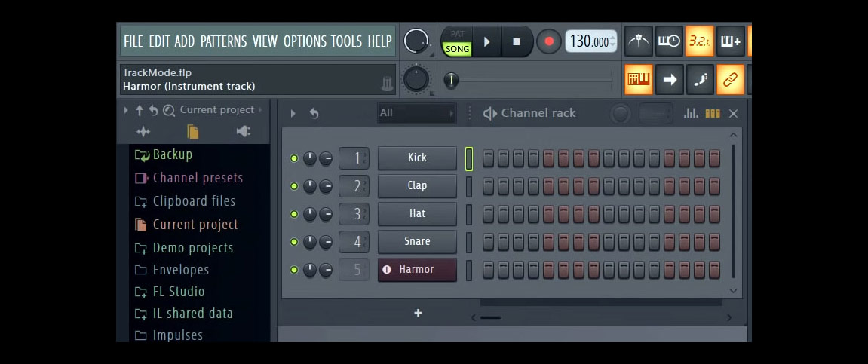This screenshot has height=364, width=868.
Task: Click the Channel rack speaker icon
Action: (x=489, y=113)
